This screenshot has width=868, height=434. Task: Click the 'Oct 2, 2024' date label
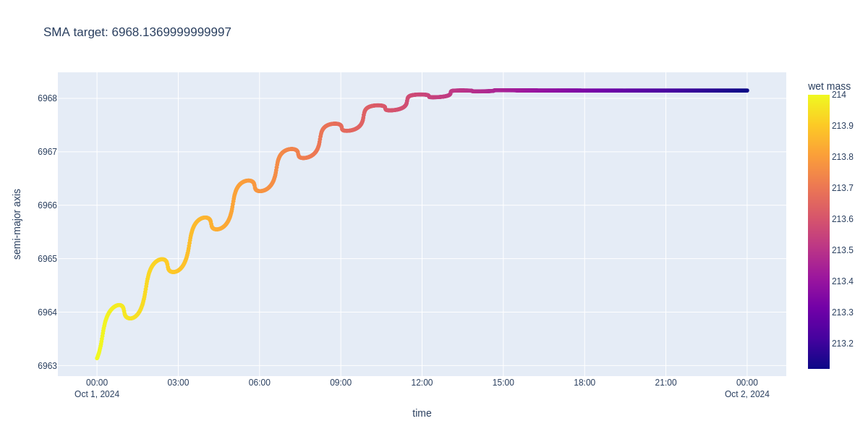(x=746, y=394)
